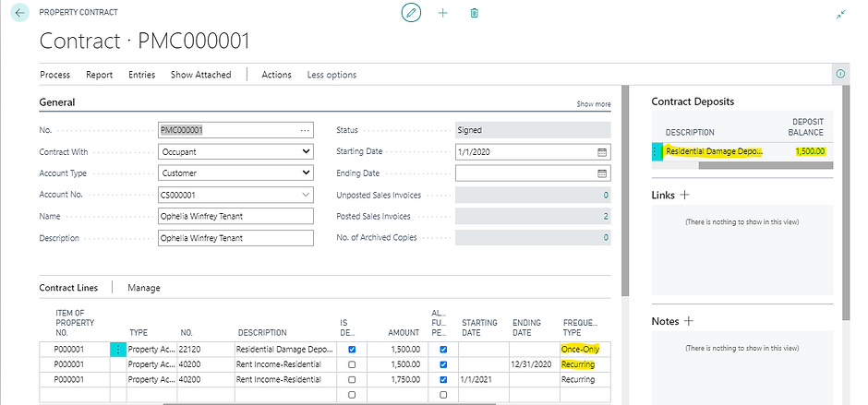Open Manage menu for Contract Lines
868x405 pixels.
point(144,288)
